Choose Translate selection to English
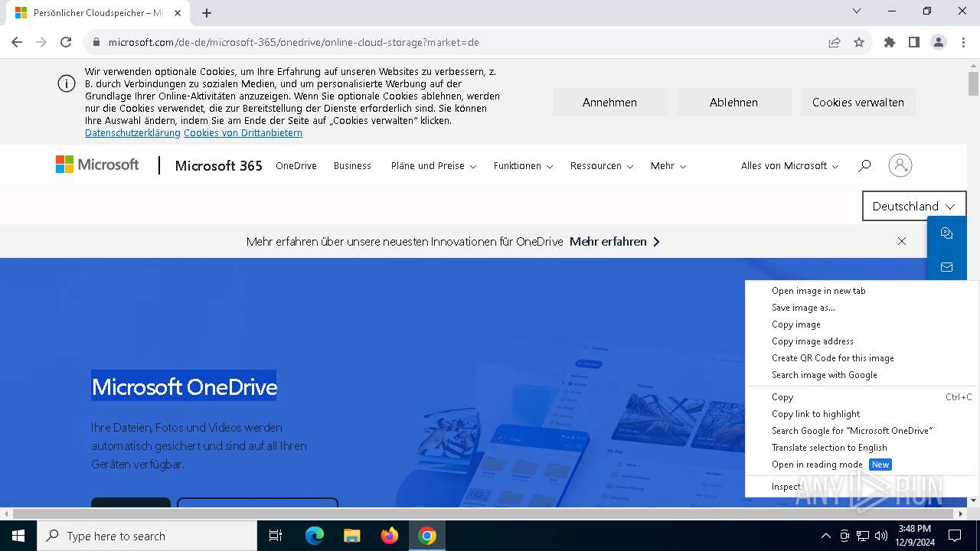 pyautogui.click(x=862, y=448)
